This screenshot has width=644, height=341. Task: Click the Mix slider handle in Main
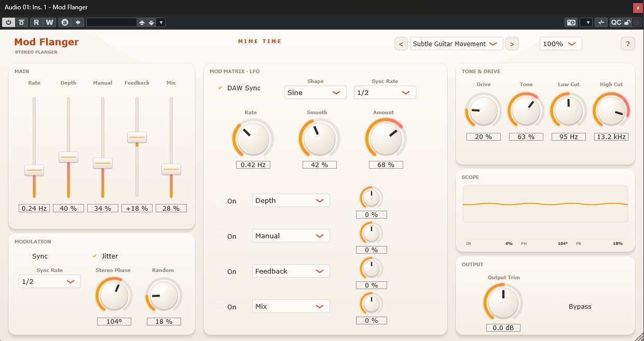pos(171,169)
